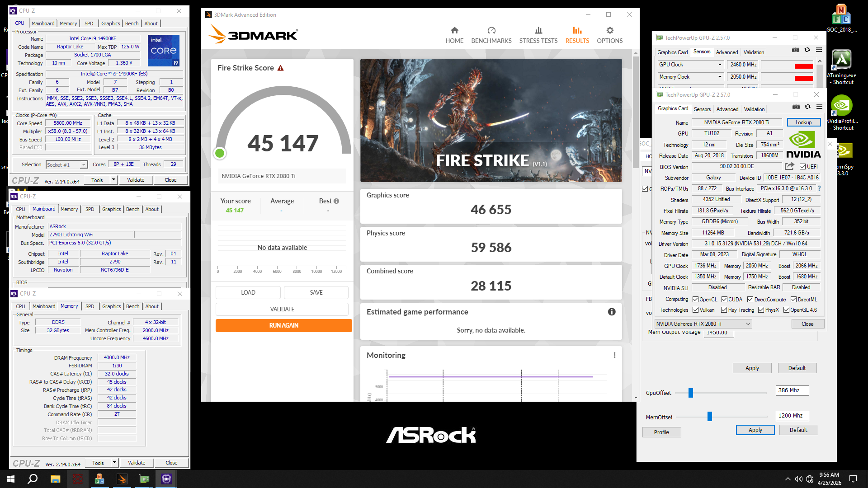868x488 pixels.
Task: Go to 3DMark BENCHMARKS section
Action: coord(491,35)
